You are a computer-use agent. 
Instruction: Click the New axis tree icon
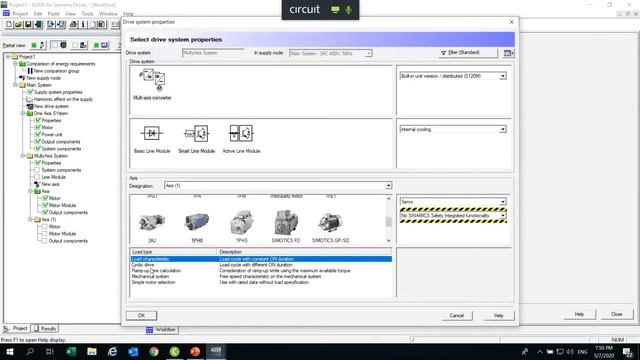[37, 184]
